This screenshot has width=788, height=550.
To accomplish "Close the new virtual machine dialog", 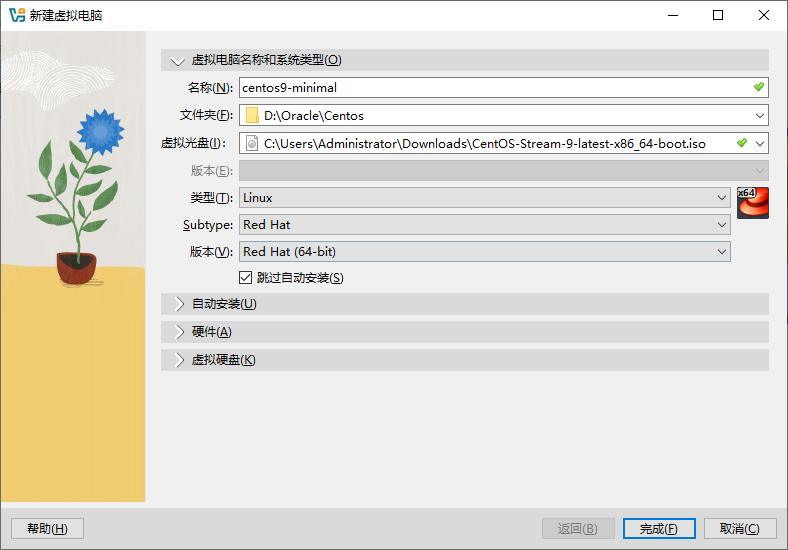I will [764, 15].
